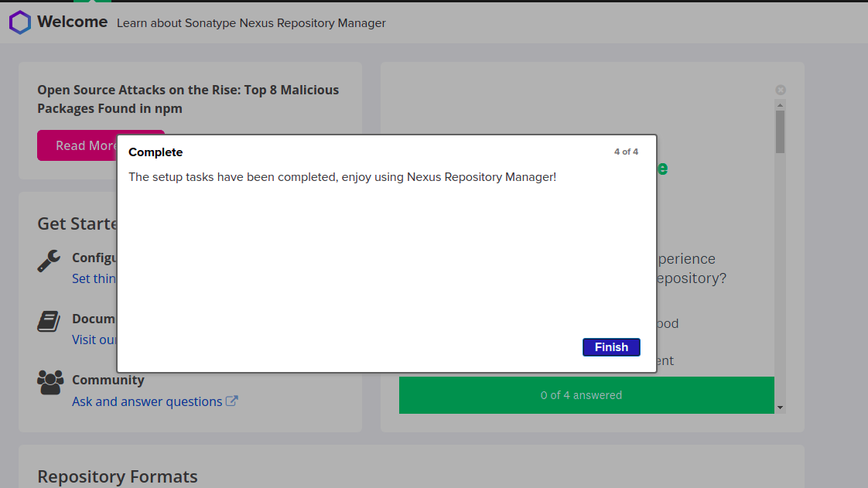Screen dimensions: 868x488
Task: Click the 'Open Source Attacks on the Rise' headline
Action: click(x=188, y=99)
